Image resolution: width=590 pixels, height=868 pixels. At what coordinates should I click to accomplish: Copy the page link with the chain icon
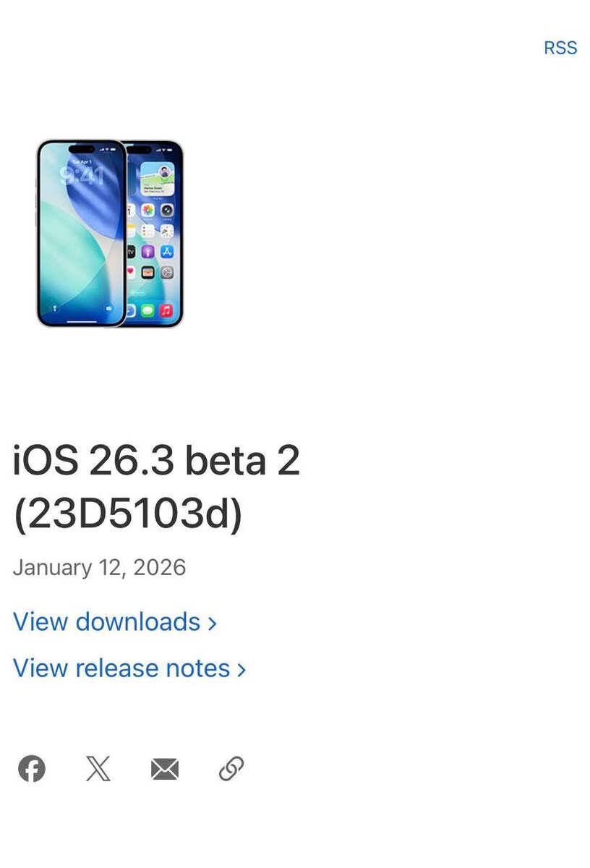(x=231, y=768)
